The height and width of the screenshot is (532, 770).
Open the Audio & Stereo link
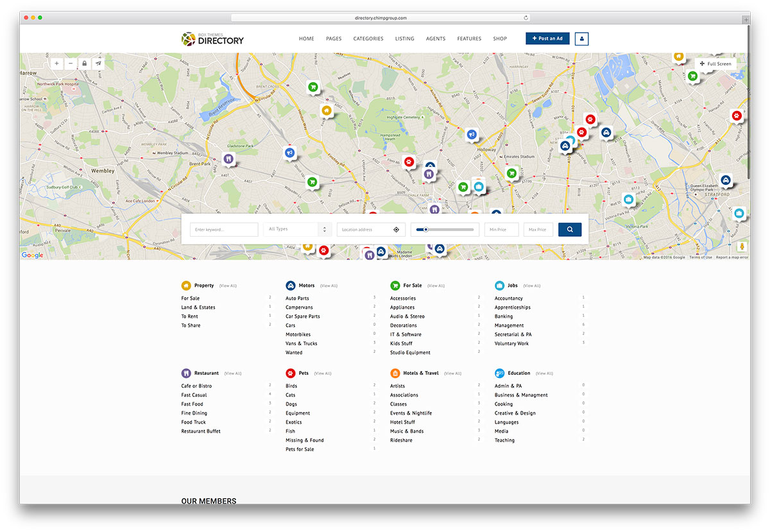click(x=407, y=316)
